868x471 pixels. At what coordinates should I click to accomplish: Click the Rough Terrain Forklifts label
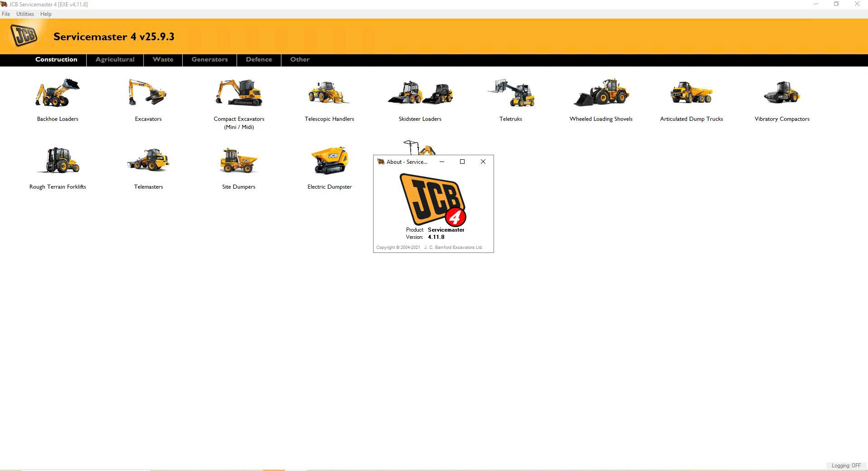click(58, 187)
